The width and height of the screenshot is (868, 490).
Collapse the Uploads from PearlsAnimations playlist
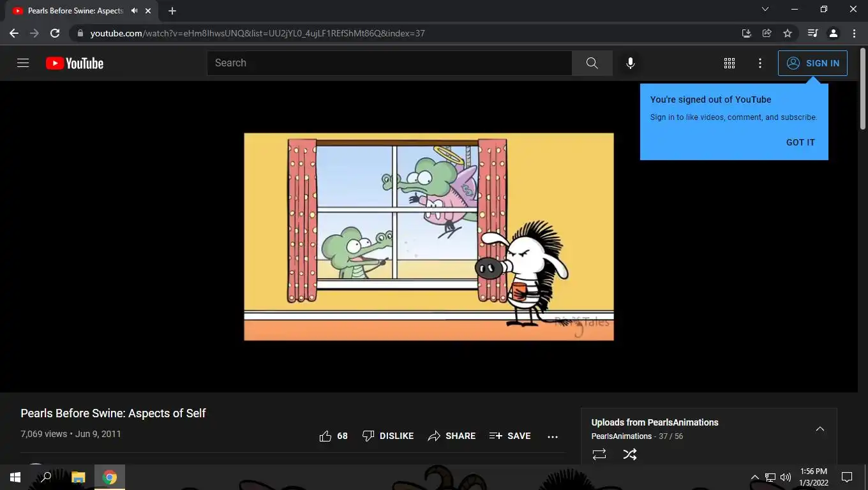coord(820,429)
